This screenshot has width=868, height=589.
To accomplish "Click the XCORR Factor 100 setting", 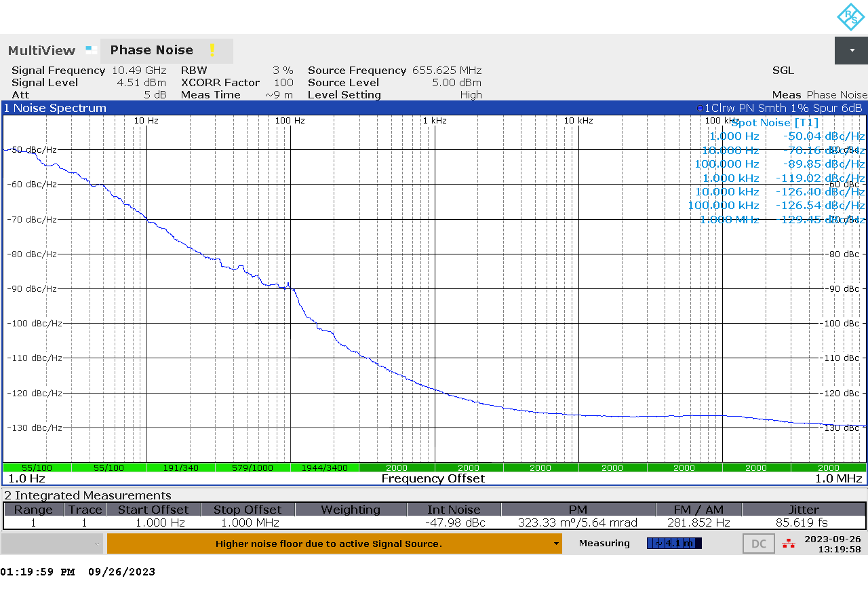I will [x=283, y=83].
